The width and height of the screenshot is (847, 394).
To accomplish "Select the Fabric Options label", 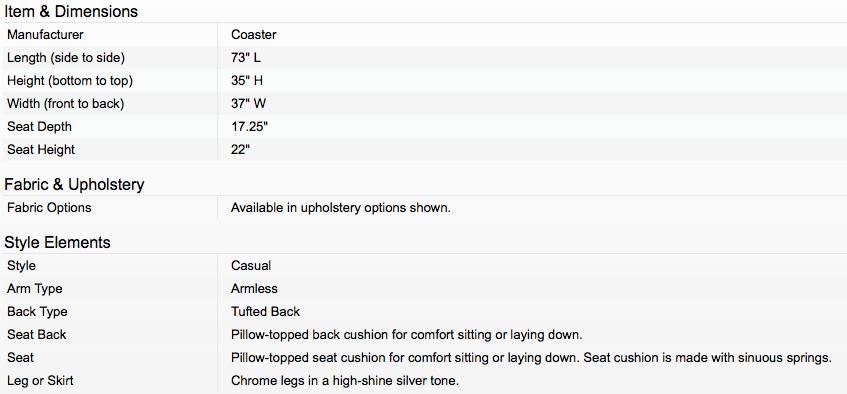I will [x=49, y=208].
